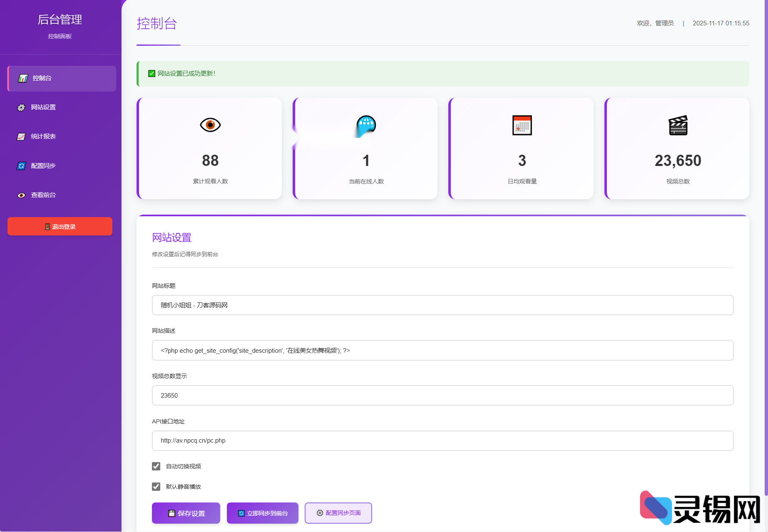Focus the API接口地址 text field
768x532 pixels.
coord(442,440)
